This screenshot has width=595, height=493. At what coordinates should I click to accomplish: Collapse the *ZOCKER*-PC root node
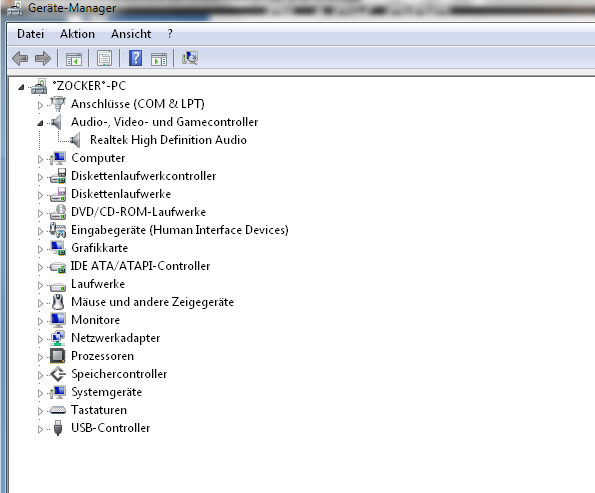21,88
